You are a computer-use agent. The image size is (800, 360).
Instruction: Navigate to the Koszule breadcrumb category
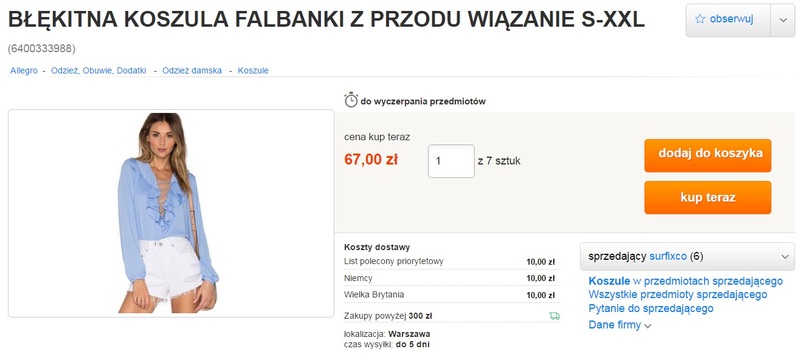coord(253,71)
